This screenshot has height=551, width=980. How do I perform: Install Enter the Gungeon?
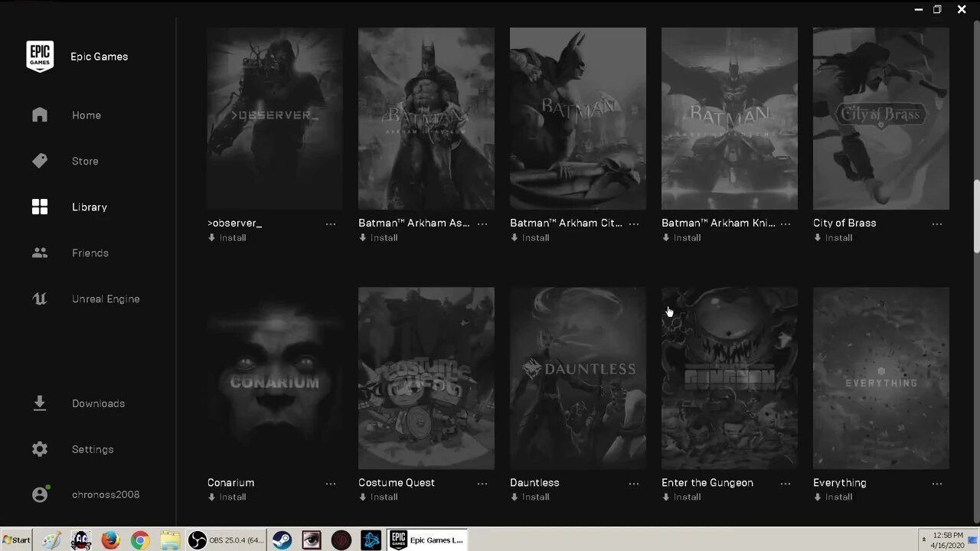click(x=681, y=497)
